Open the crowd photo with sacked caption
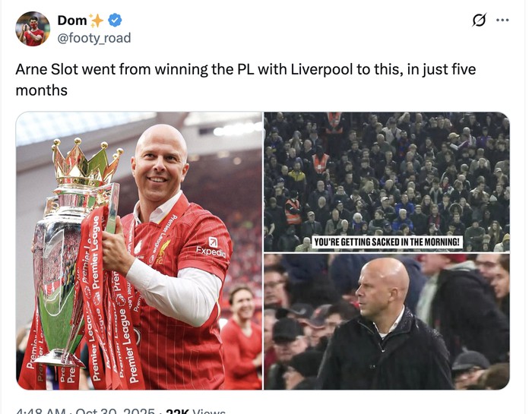The height and width of the screenshot is (414, 532). pos(387,182)
